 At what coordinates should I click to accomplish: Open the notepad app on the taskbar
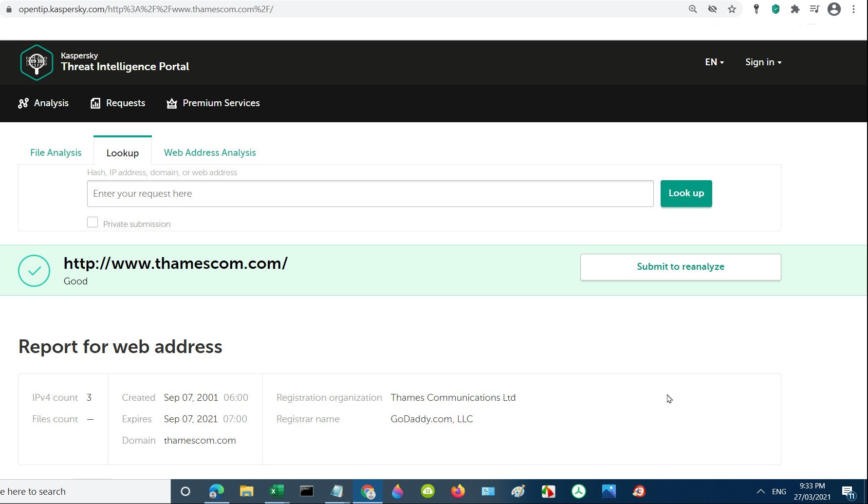coord(337,491)
